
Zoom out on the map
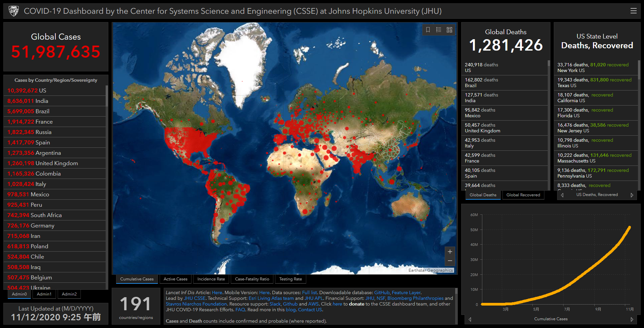click(x=450, y=261)
